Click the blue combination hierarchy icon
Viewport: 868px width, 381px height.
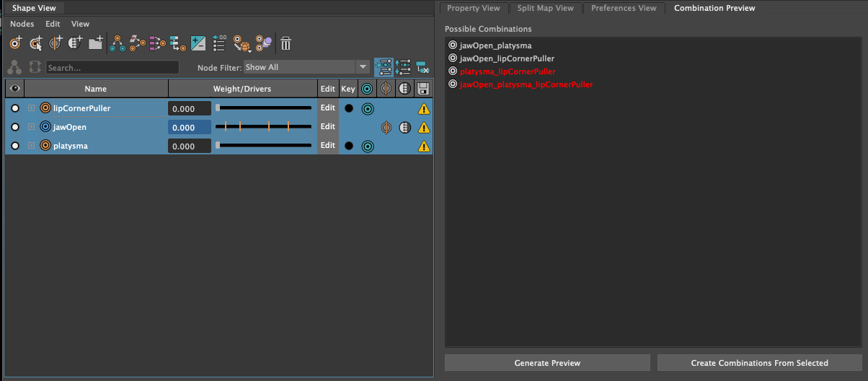pos(118,43)
